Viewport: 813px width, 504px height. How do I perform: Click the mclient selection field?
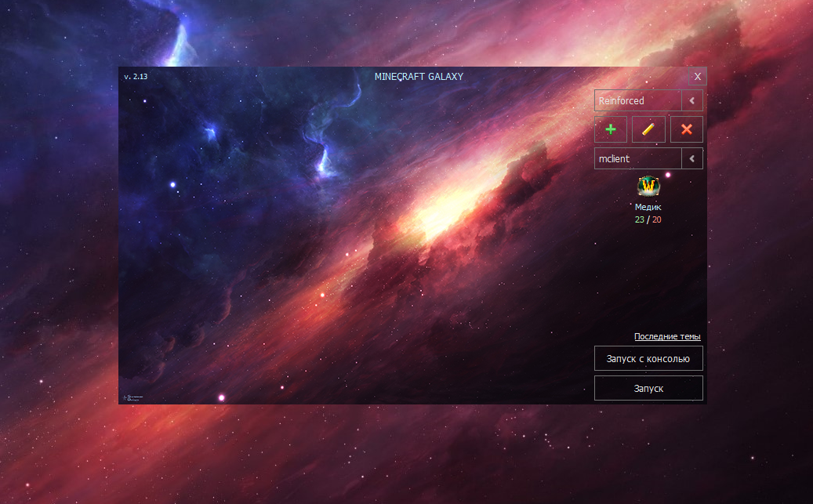[637, 159]
